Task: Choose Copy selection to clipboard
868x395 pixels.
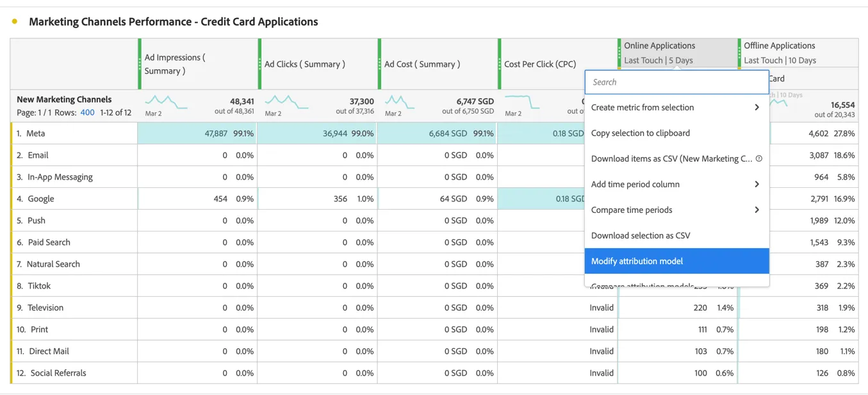Action: 676,133
